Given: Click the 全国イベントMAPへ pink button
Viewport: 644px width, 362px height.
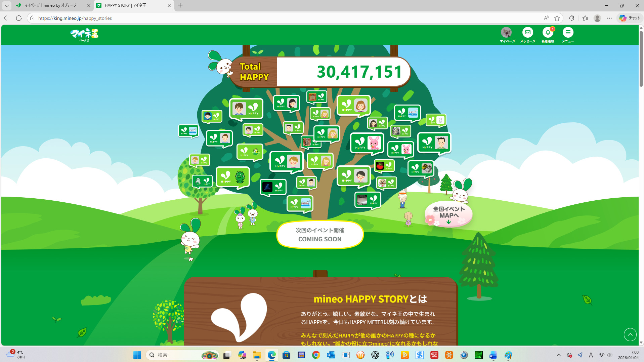Looking at the screenshot, I should tap(448, 214).
